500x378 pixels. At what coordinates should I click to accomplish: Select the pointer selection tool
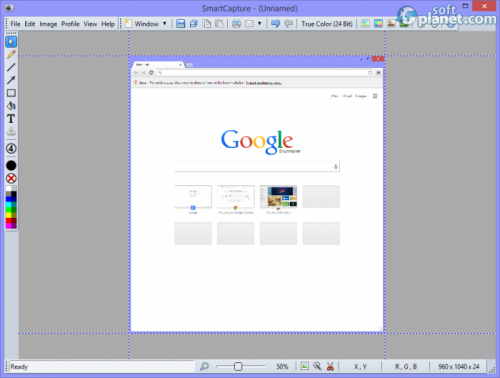point(11,42)
